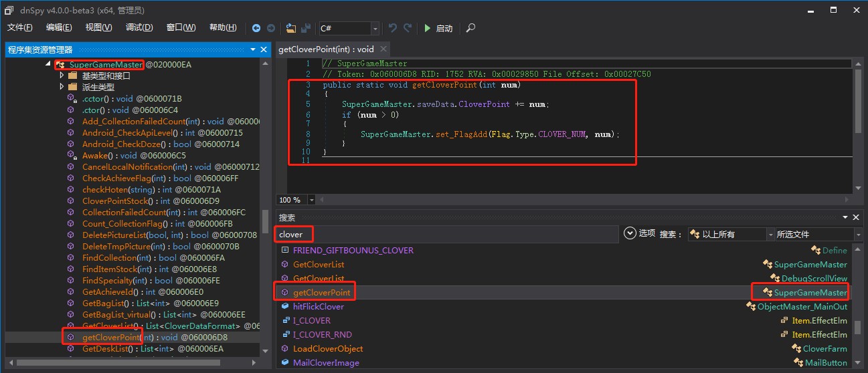Expand the 派生类型 folder node
Image resolution: width=868 pixels, height=373 pixels.
pyautogui.click(x=62, y=87)
